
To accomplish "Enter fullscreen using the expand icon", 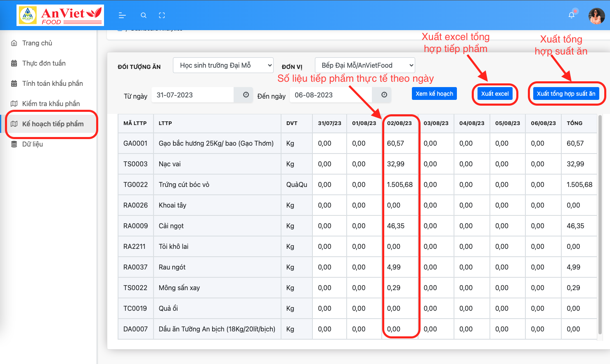I will [x=162, y=15].
